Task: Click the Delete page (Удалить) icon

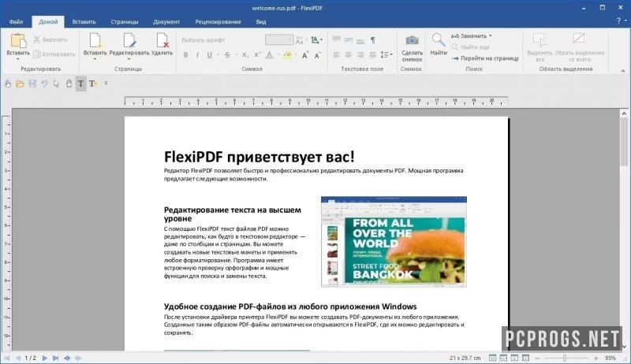Action: 162,41
